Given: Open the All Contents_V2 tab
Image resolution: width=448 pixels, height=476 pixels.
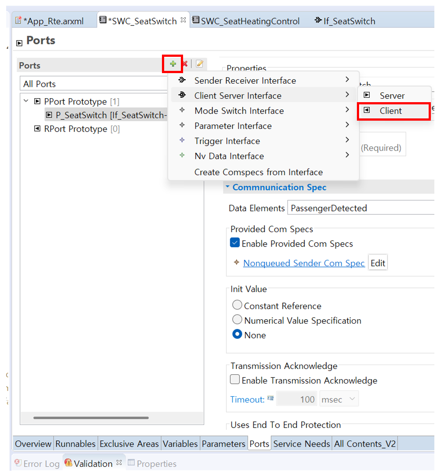Looking at the screenshot, I should point(365,444).
